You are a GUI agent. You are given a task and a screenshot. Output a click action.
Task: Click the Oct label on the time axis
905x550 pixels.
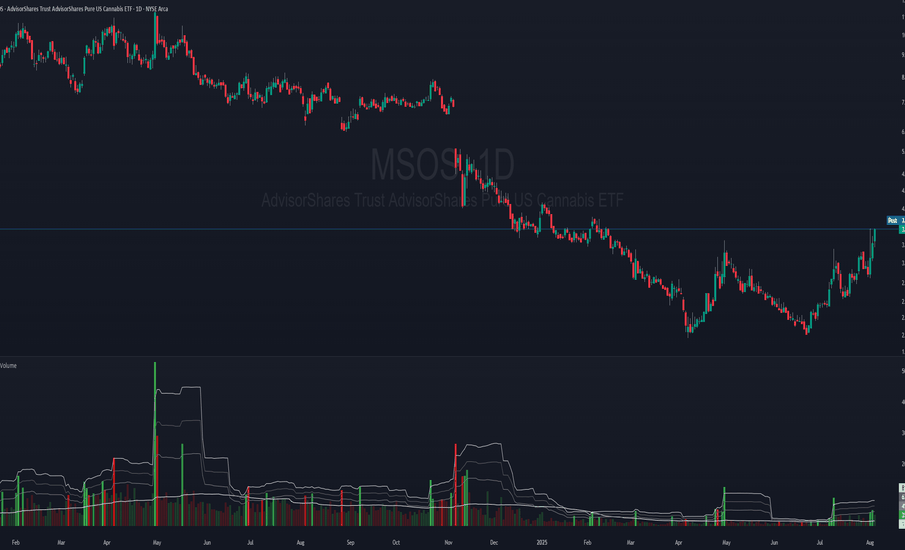pos(396,543)
